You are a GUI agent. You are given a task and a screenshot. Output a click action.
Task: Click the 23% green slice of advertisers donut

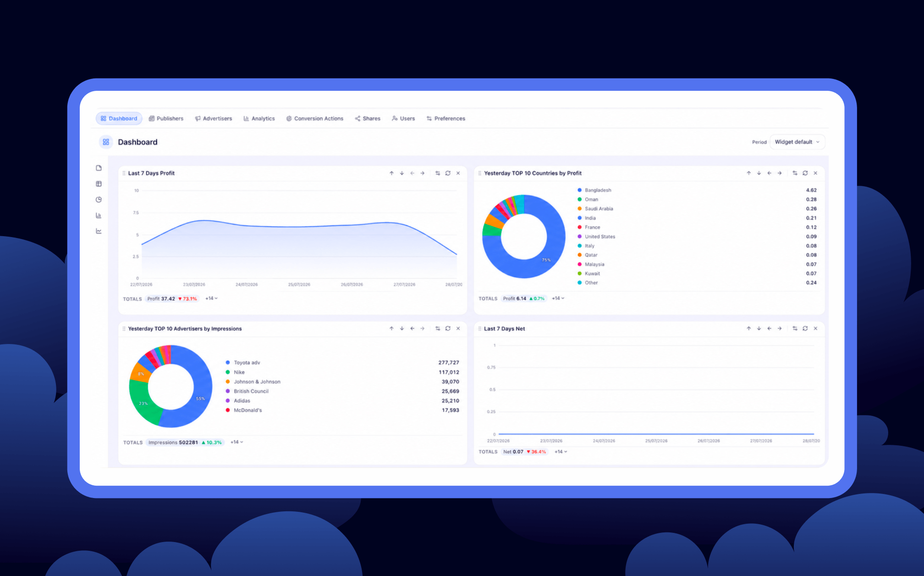(x=143, y=403)
